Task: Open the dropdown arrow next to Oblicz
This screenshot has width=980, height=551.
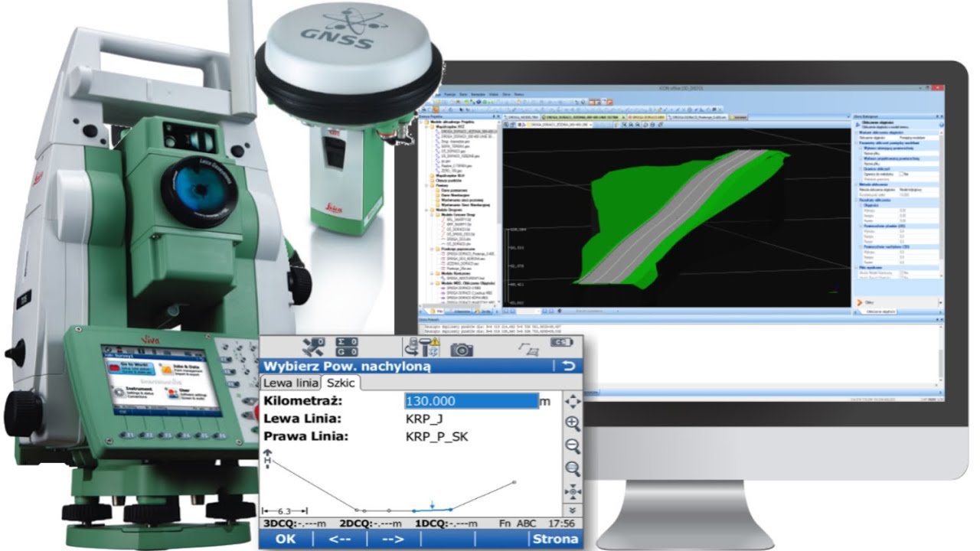Action: click(940, 303)
